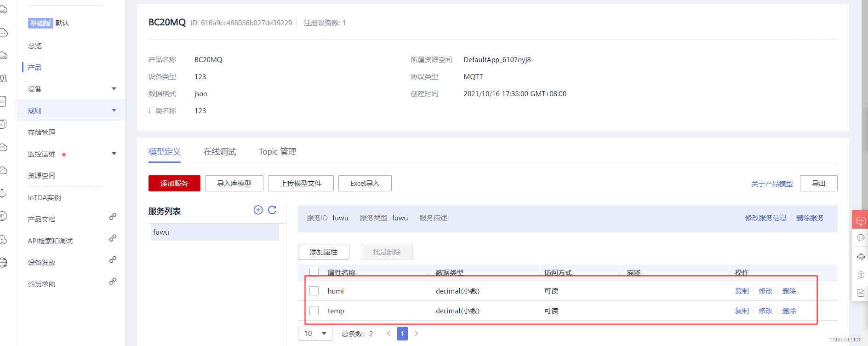Open 产品文档 in the sidebar
The image size is (868, 346).
point(41,219)
